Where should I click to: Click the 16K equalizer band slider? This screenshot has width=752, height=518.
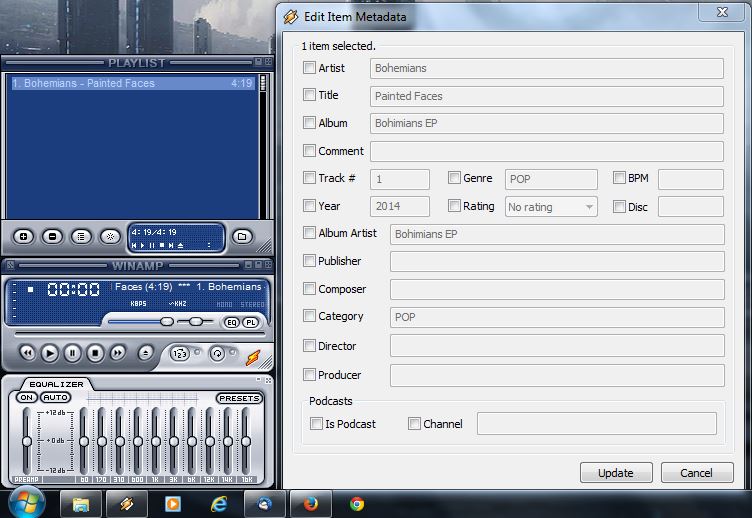click(x=246, y=441)
